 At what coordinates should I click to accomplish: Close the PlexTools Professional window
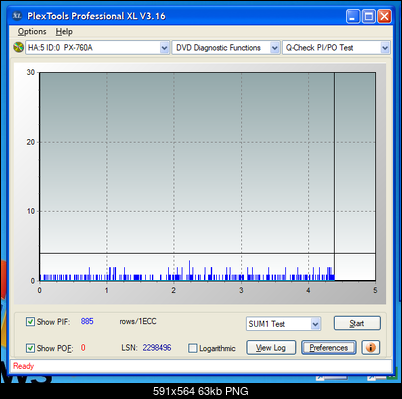pyautogui.click(x=384, y=16)
